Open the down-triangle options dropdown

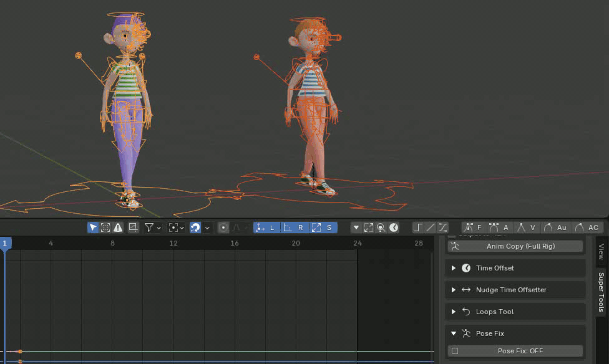click(356, 228)
